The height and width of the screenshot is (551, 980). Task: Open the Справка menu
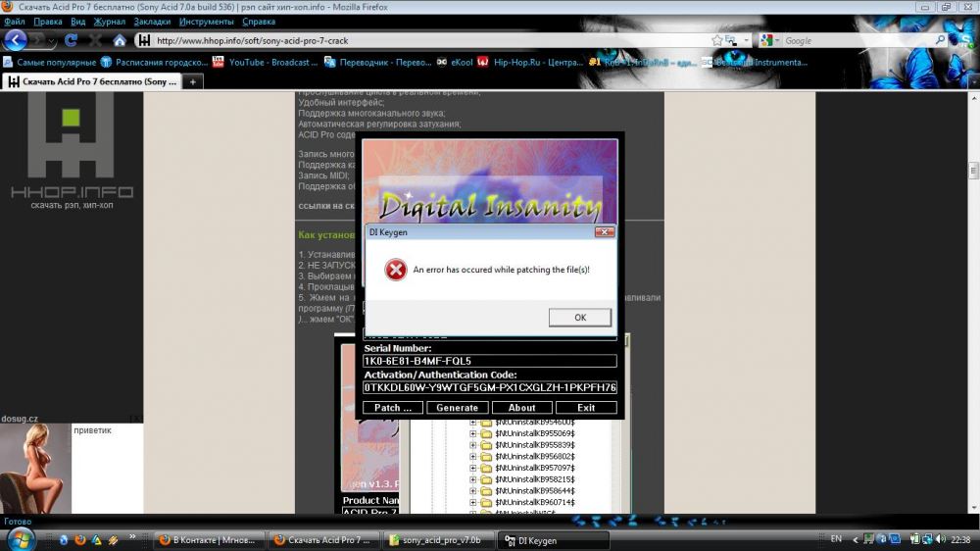coord(258,22)
